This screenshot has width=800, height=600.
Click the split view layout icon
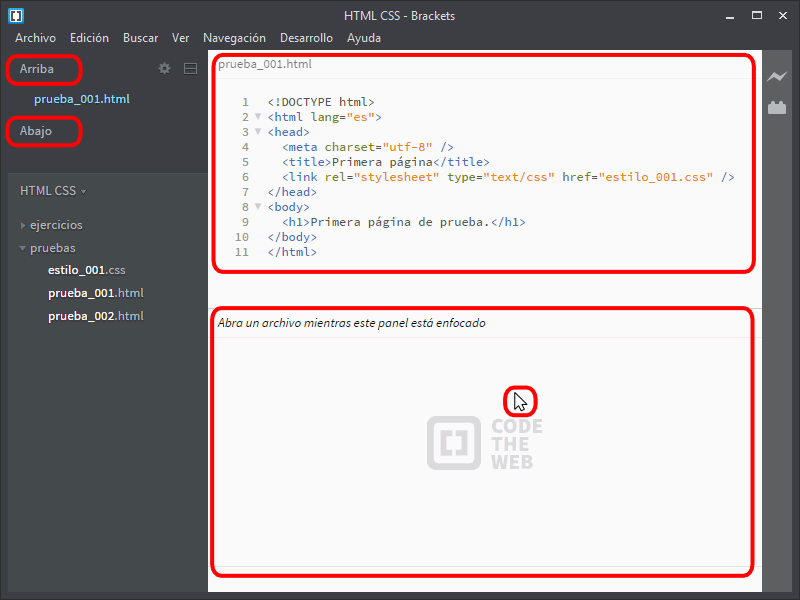[190, 68]
